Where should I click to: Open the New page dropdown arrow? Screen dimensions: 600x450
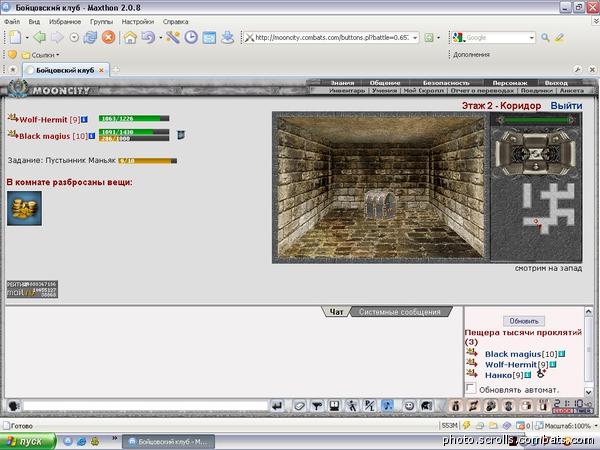pos(27,38)
